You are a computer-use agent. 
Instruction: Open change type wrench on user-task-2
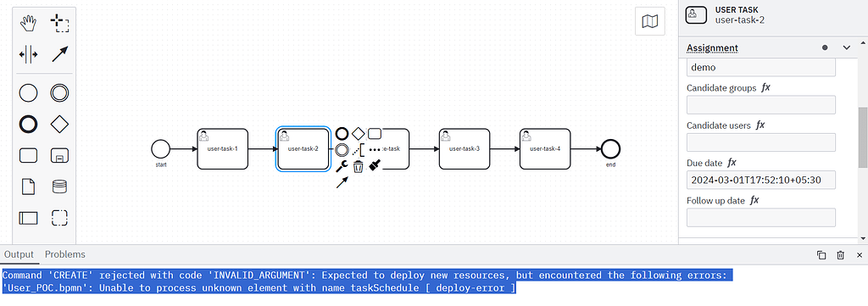(342, 166)
